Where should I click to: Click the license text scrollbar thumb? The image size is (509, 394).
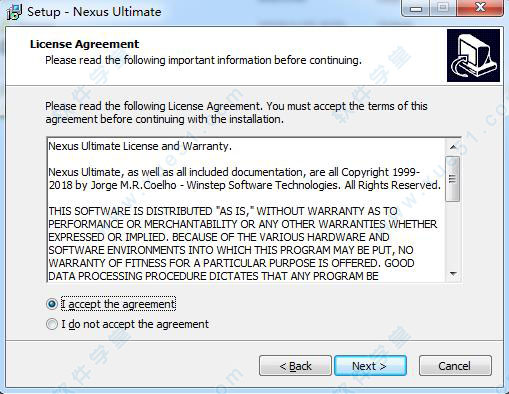pyautogui.click(x=453, y=179)
